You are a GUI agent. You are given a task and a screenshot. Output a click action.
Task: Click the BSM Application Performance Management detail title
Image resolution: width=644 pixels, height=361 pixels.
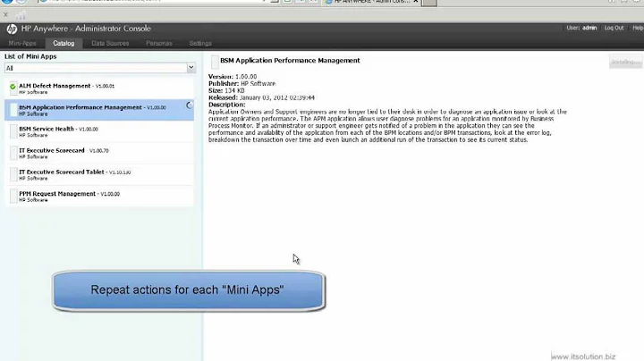point(290,60)
